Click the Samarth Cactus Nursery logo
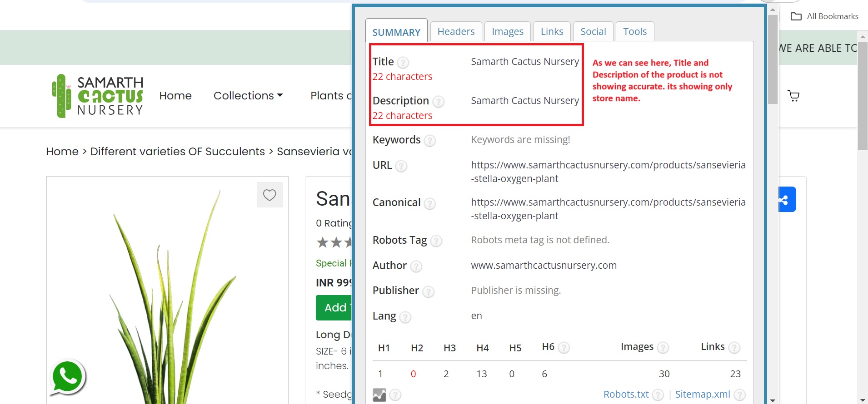868x404 pixels. click(x=98, y=96)
